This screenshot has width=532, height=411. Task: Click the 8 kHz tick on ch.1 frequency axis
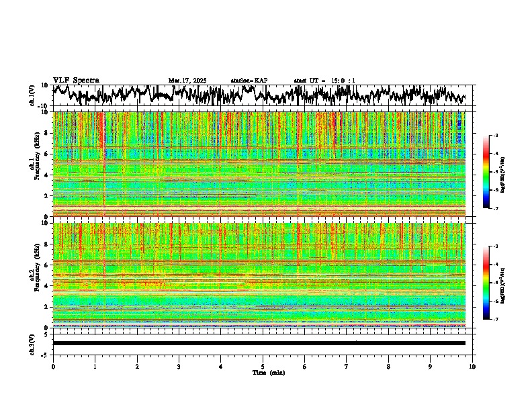pyautogui.click(x=46, y=133)
